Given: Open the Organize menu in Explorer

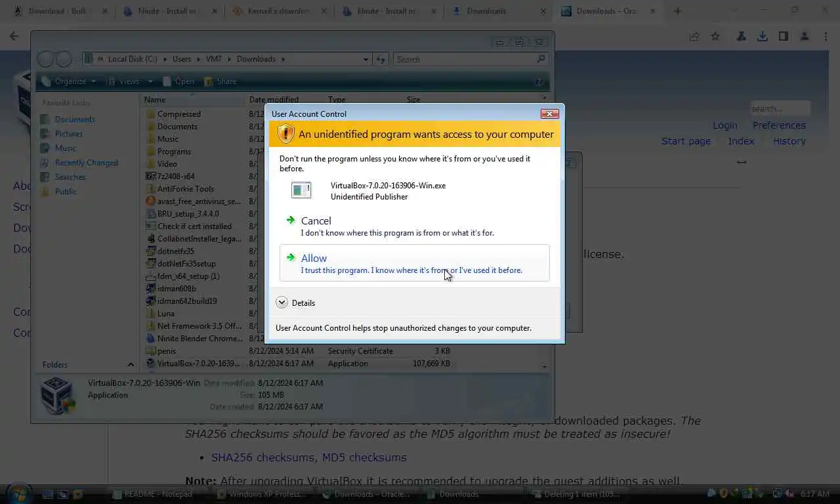Looking at the screenshot, I should point(70,81).
